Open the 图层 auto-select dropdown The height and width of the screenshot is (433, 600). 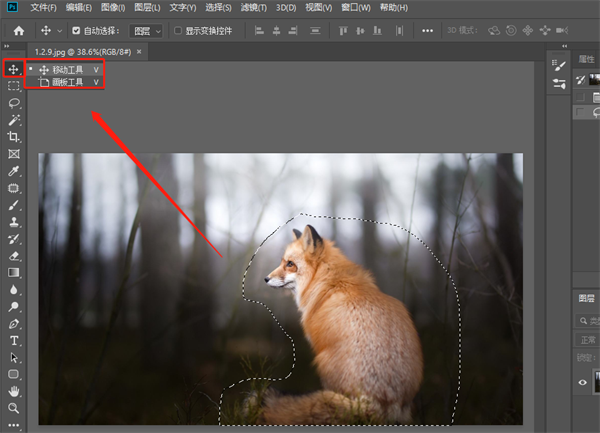click(x=147, y=31)
